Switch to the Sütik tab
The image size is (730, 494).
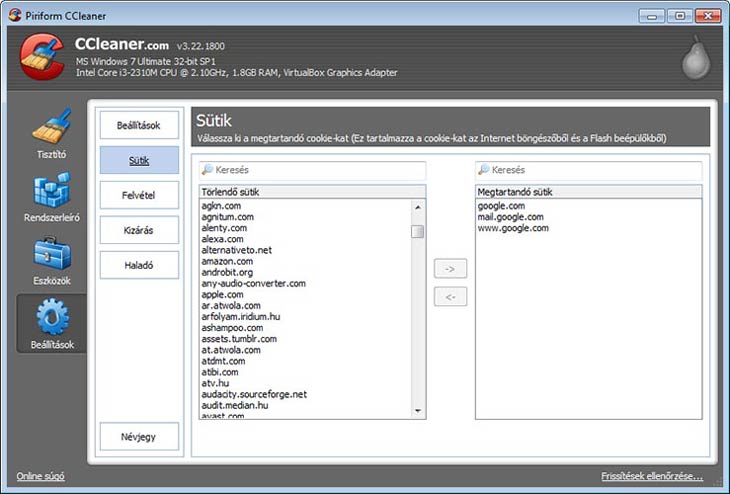(x=139, y=160)
